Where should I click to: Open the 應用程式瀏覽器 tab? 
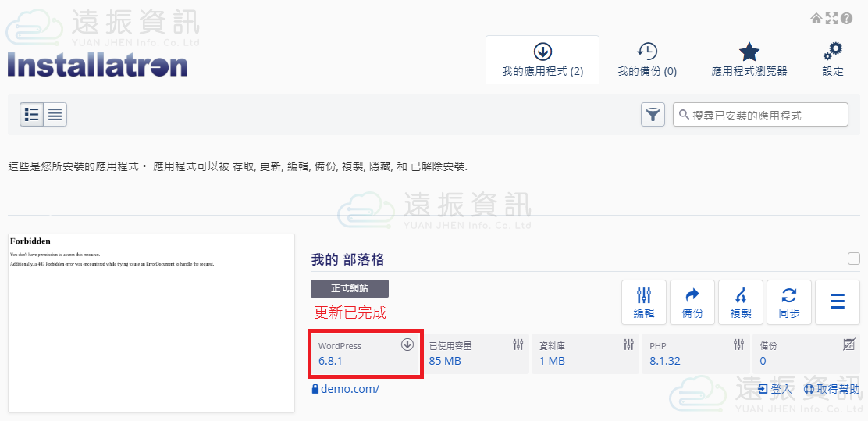coord(749,60)
